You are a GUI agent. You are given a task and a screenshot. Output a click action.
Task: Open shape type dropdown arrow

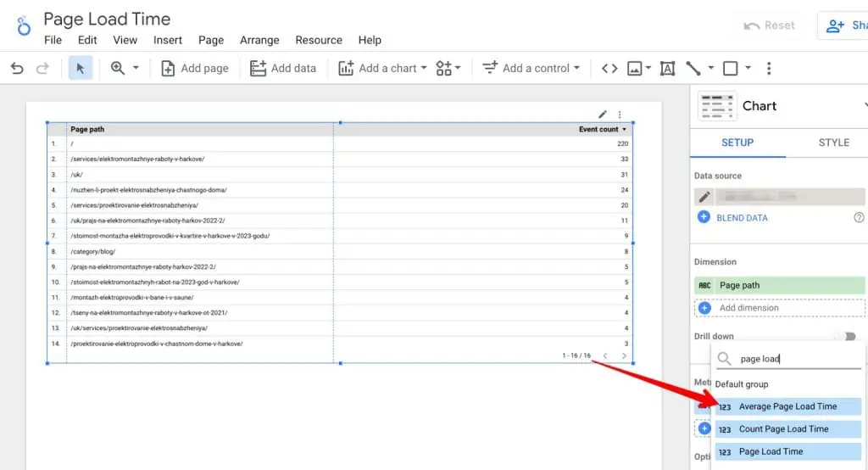748,68
